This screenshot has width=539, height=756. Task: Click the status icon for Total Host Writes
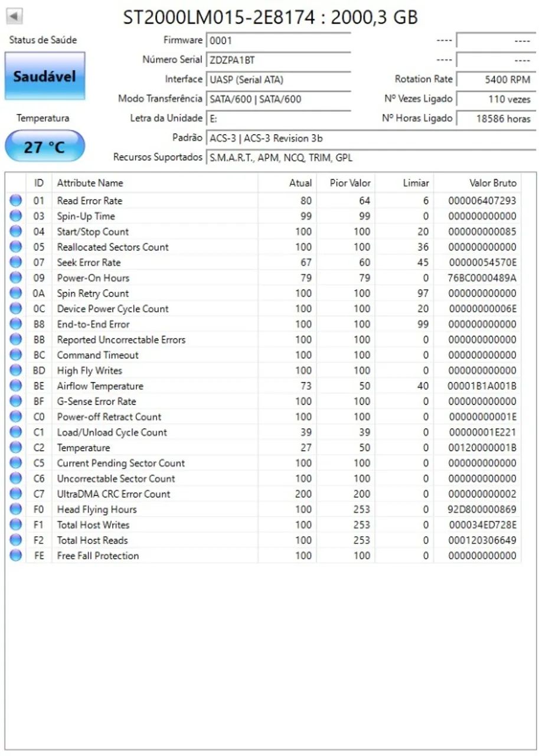[16, 524]
